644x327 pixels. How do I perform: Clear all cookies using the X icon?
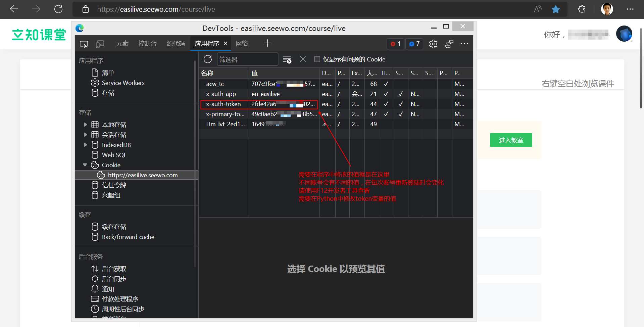pyautogui.click(x=303, y=59)
